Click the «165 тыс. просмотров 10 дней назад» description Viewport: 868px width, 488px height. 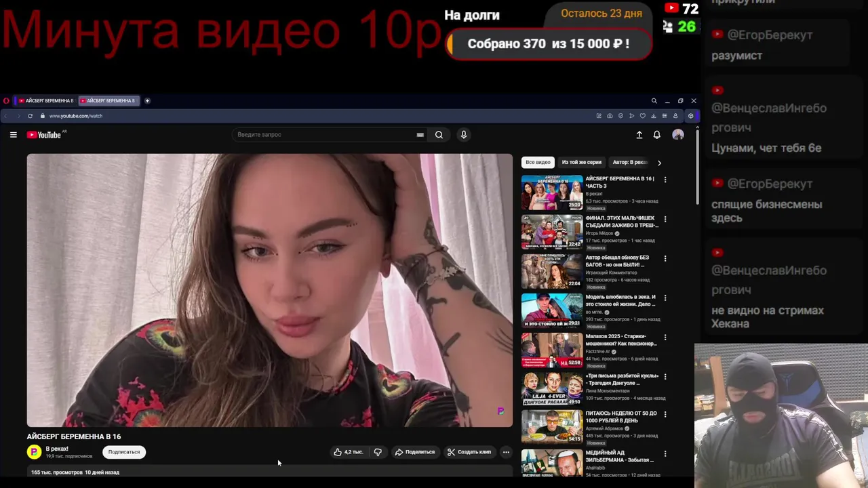(75, 472)
